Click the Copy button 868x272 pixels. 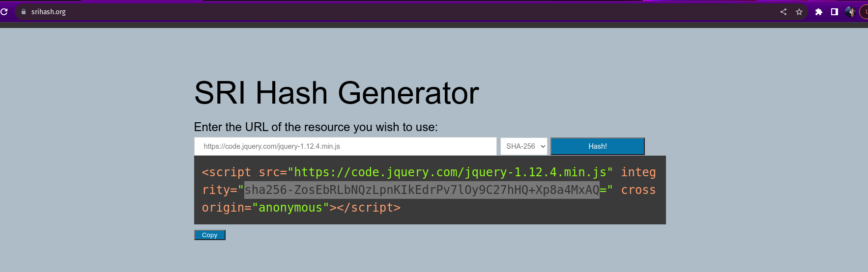210,235
